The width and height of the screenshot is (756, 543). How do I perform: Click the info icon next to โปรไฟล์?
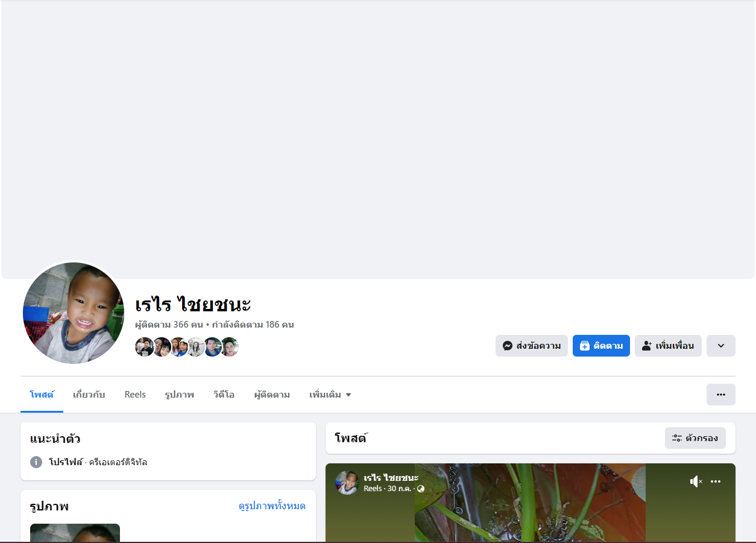36,462
